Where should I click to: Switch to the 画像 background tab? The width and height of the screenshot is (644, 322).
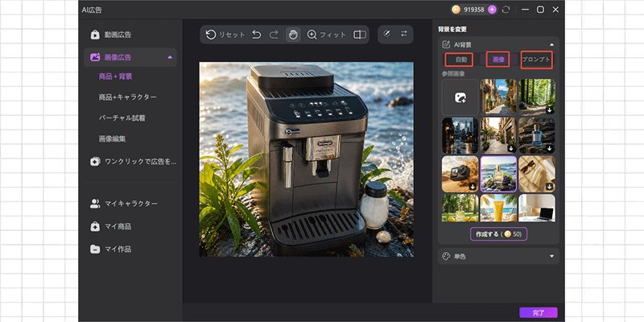(x=497, y=60)
